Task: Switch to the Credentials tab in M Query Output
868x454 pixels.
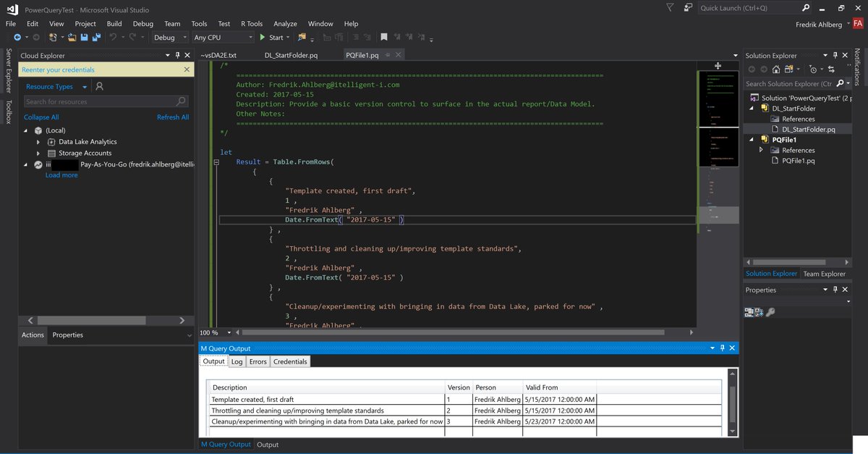Action: 290,361
